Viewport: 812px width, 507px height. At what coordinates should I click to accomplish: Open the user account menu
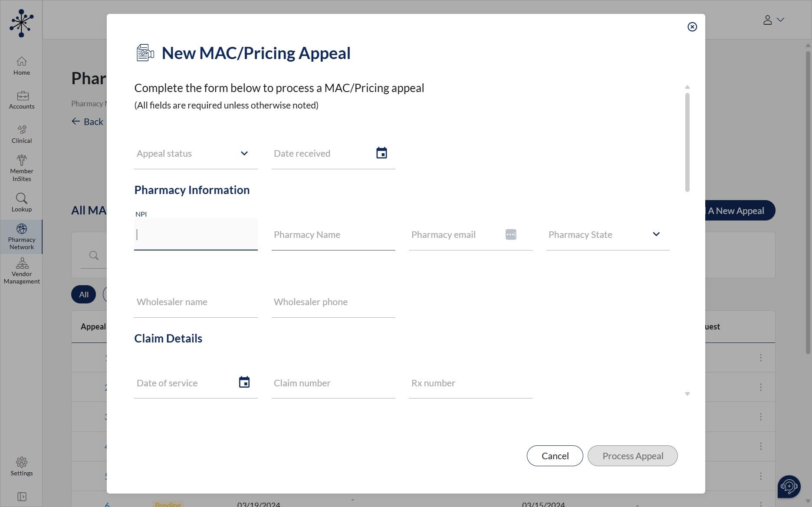(x=773, y=20)
